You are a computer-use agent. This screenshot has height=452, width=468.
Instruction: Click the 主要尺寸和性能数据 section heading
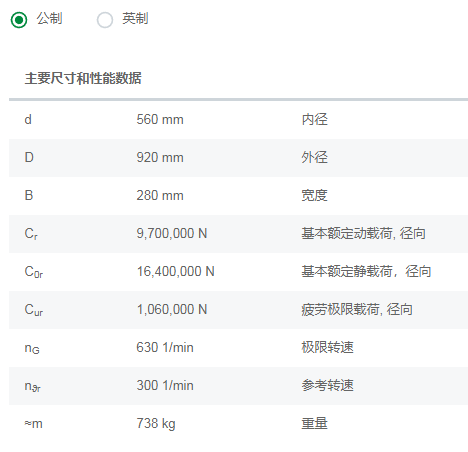pyautogui.click(x=83, y=78)
